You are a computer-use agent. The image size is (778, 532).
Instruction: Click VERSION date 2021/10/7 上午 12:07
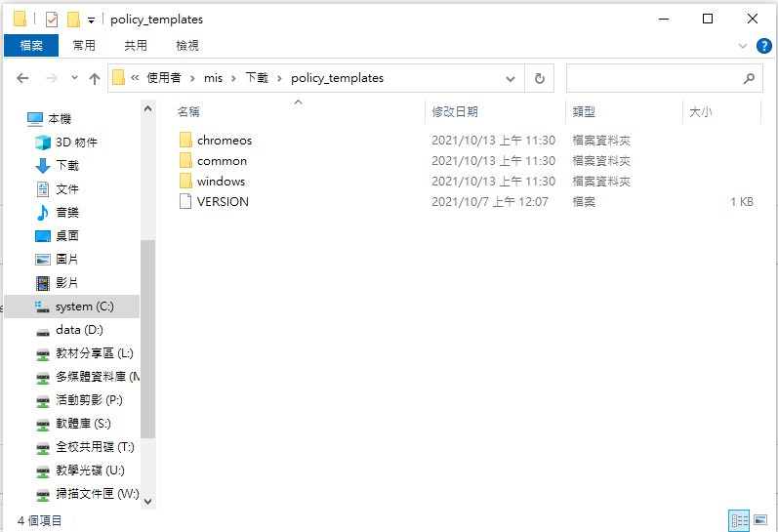490,202
